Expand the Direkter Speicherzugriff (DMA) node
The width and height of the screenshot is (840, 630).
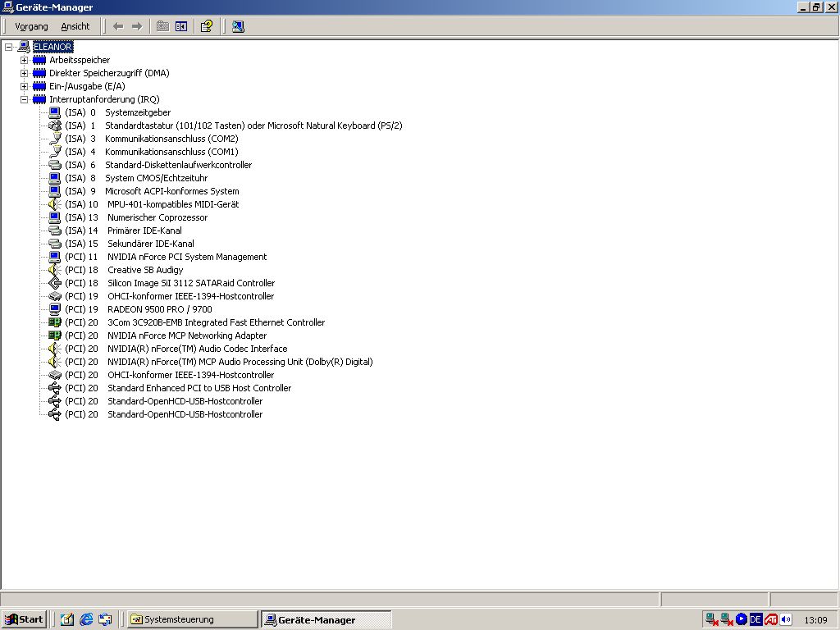[x=25, y=73]
